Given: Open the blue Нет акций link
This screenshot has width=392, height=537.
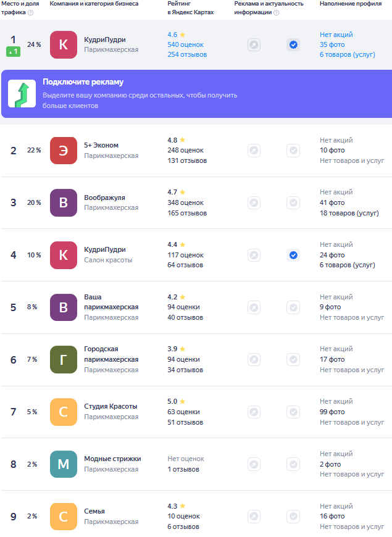Looking at the screenshot, I should tap(336, 35).
